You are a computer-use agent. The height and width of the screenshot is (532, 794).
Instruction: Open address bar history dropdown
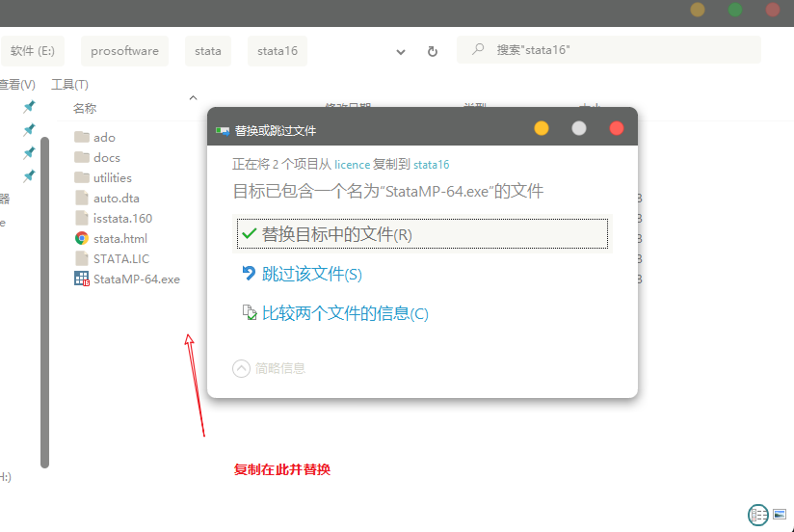click(401, 52)
